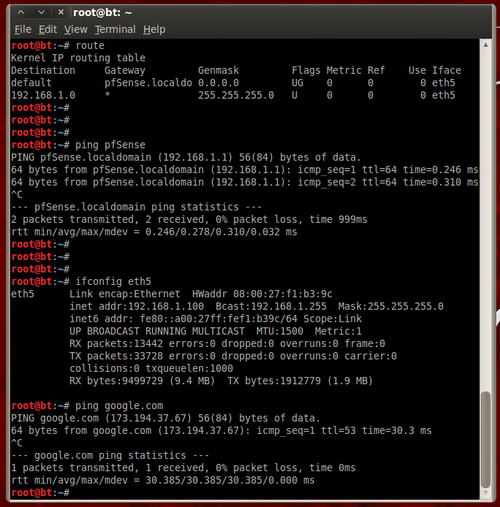Click the 'route' command at the top

click(90, 45)
